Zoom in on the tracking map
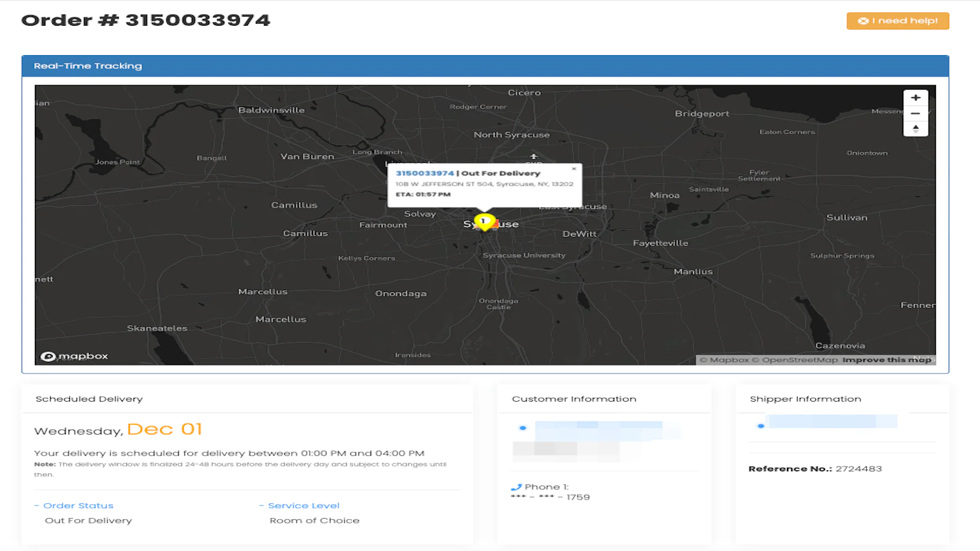The height and width of the screenshot is (551, 980). (x=916, y=98)
